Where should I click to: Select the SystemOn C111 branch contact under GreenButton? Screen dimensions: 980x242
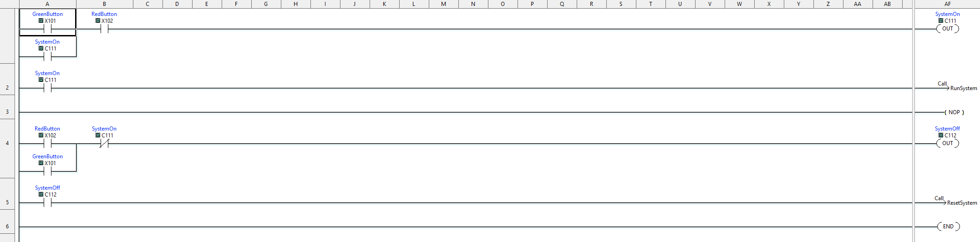47,50
